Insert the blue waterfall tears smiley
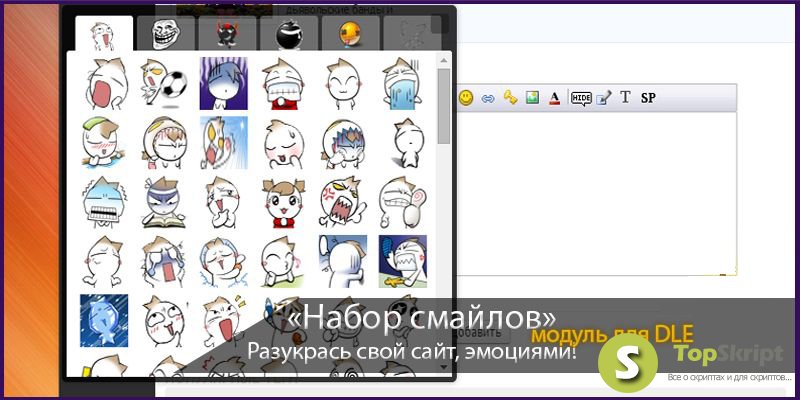The height and width of the screenshot is (400, 800). tap(402, 84)
